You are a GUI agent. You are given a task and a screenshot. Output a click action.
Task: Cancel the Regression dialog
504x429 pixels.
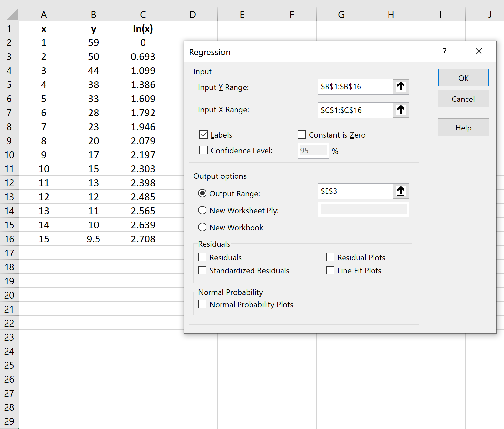[463, 99]
